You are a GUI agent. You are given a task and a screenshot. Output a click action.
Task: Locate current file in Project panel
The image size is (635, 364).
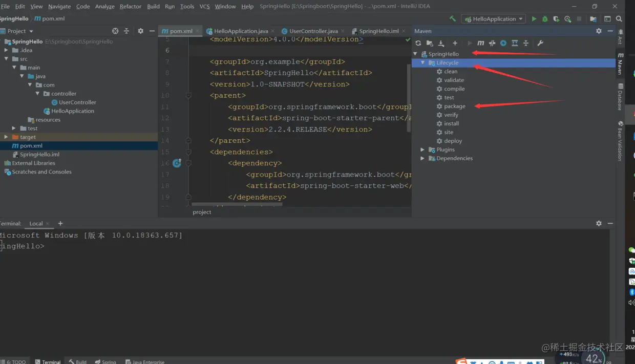[x=115, y=31]
